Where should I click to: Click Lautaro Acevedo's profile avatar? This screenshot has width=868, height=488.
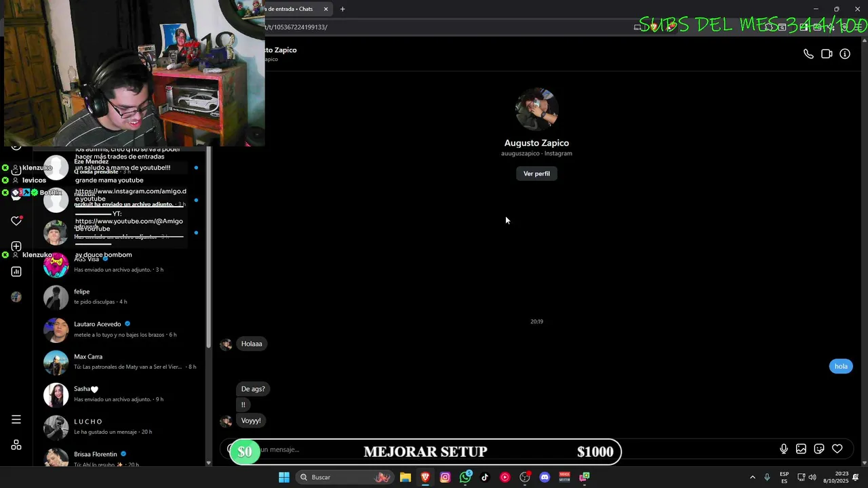(x=56, y=329)
